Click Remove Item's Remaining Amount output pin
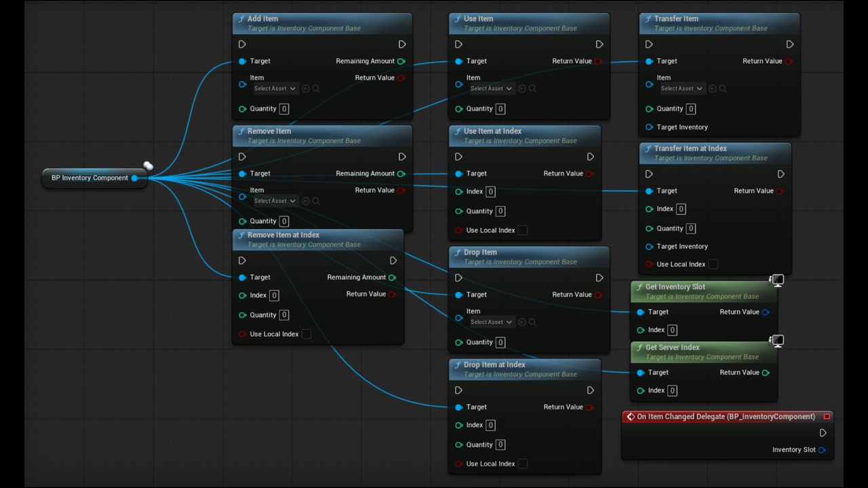The image size is (868, 488). click(x=401, y=174)
